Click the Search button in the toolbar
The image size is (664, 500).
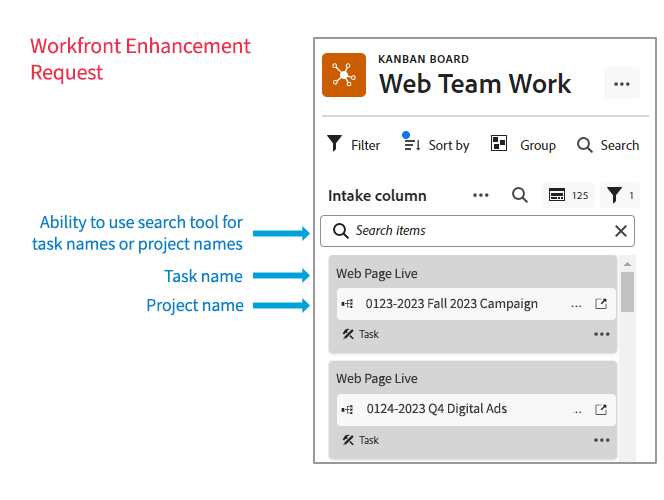(608, 145)
